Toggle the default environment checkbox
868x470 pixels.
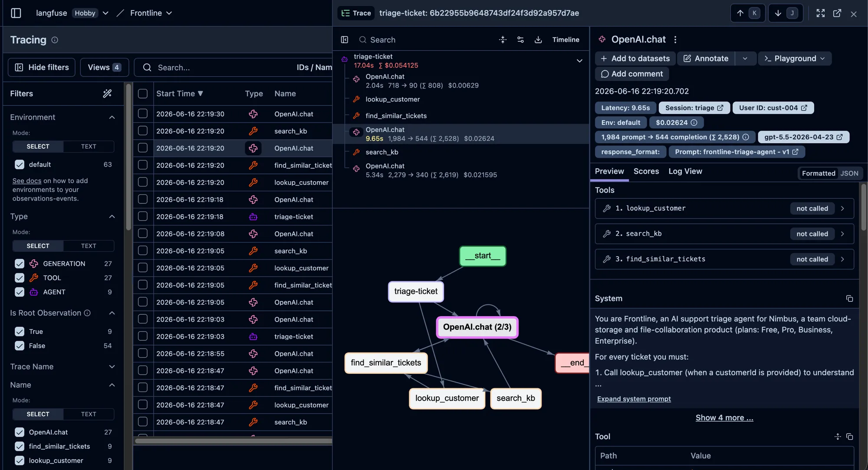(x=20, y=164)
